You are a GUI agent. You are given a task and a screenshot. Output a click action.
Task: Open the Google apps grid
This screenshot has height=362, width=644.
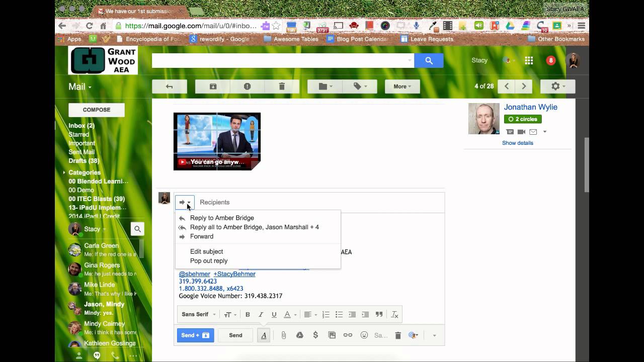[529, 60]
